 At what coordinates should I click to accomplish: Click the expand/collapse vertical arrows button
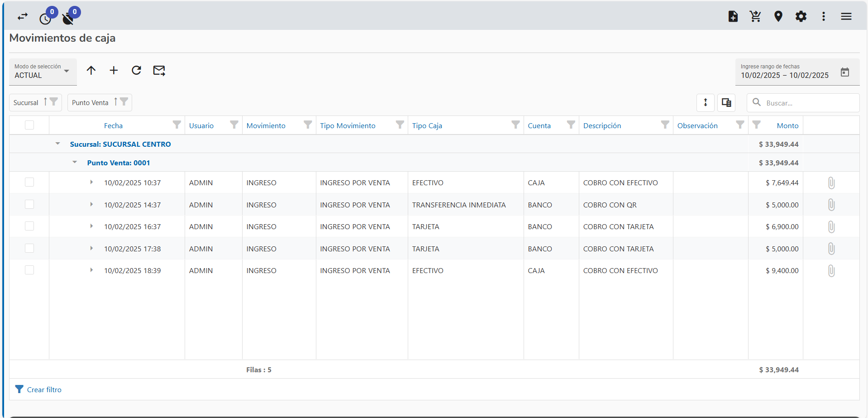pos(706,103)
